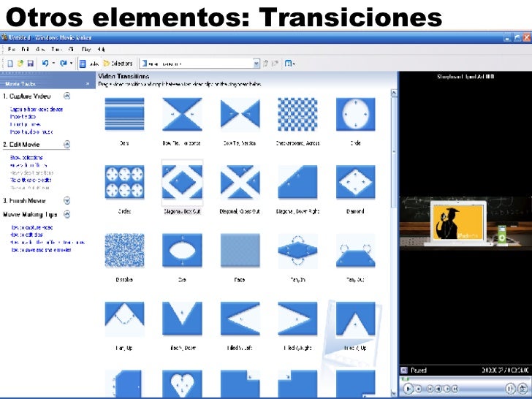Image resolution: width=532 pixels, height=399 pixels.
Task: Open the Edit menu
Action: pyautogui.click(x=25, y=49)
